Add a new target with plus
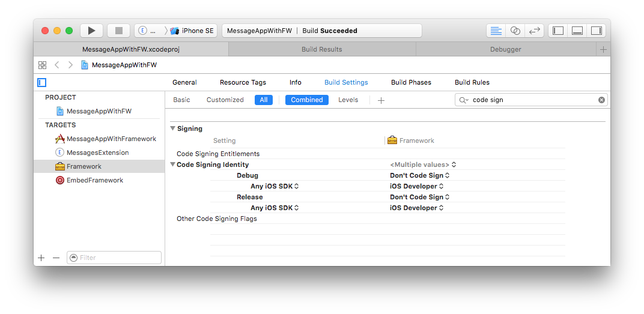 (x=41, y=258)
